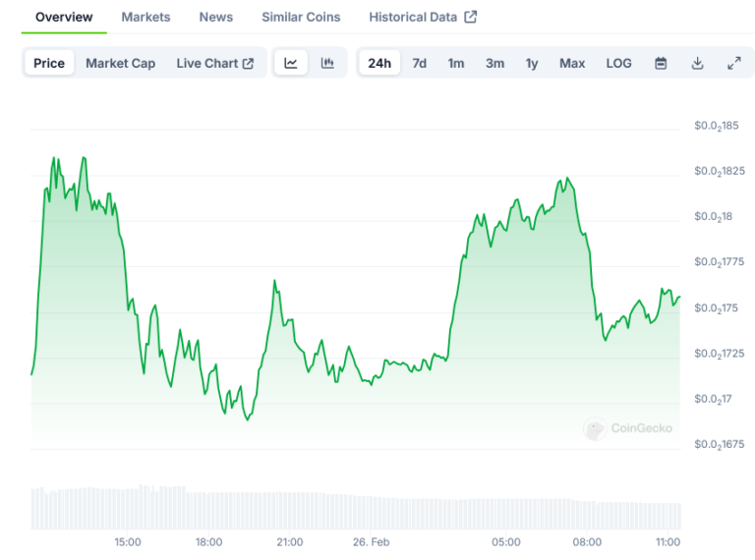The height and width of the screenshot is (560, 755).
Task: Choose the 3m time range
Action: 495,63
